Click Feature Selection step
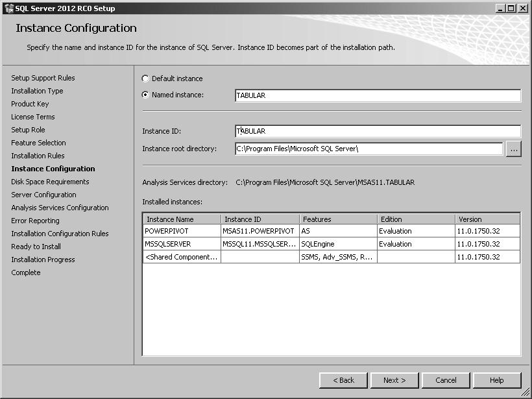532x399 pixels. click(x=39, y=143)
